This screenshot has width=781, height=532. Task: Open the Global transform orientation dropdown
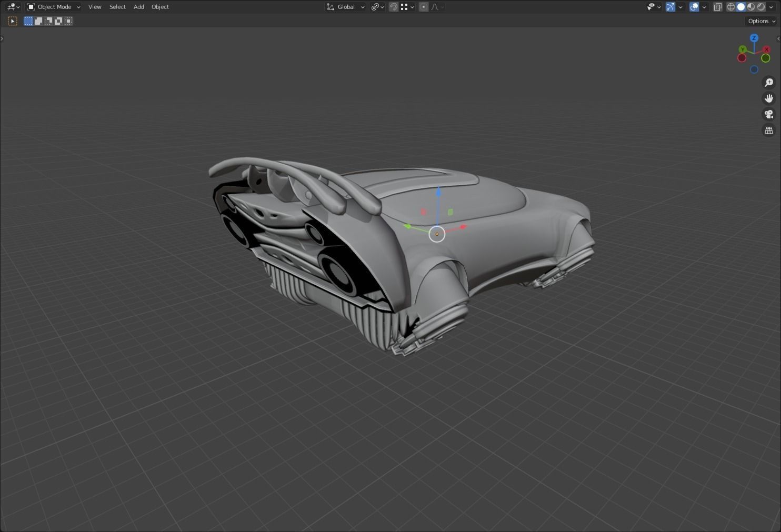pos(345,7)
